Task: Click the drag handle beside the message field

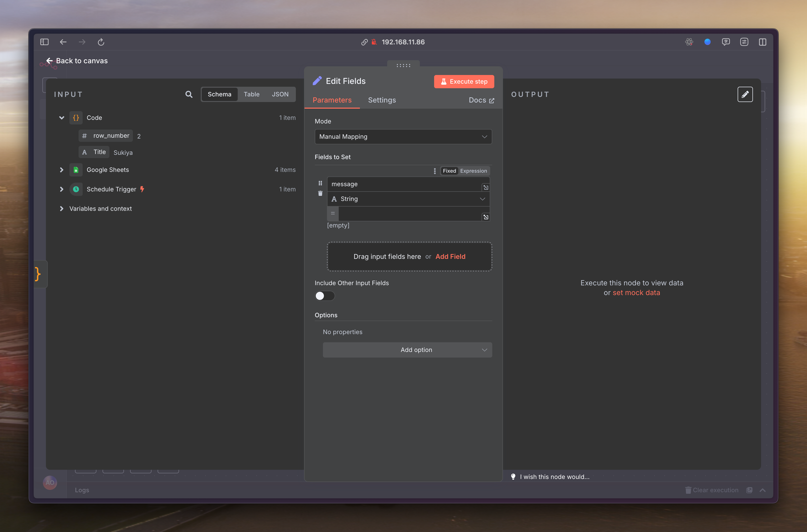Action: [320, 183]
